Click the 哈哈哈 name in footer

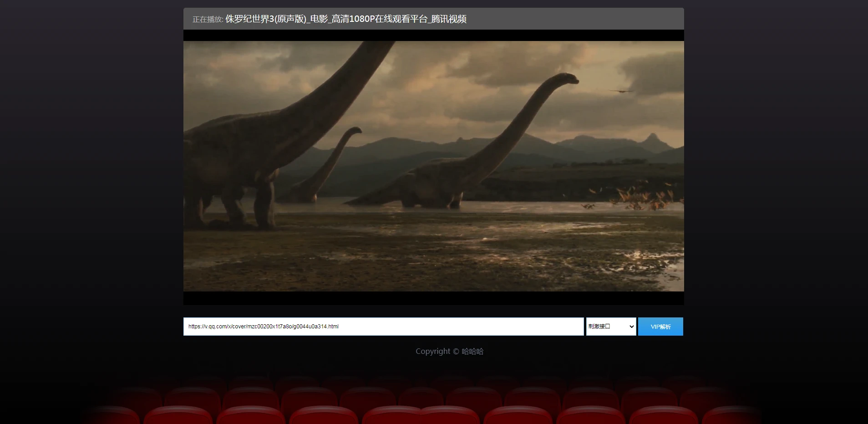click(472, 352)
